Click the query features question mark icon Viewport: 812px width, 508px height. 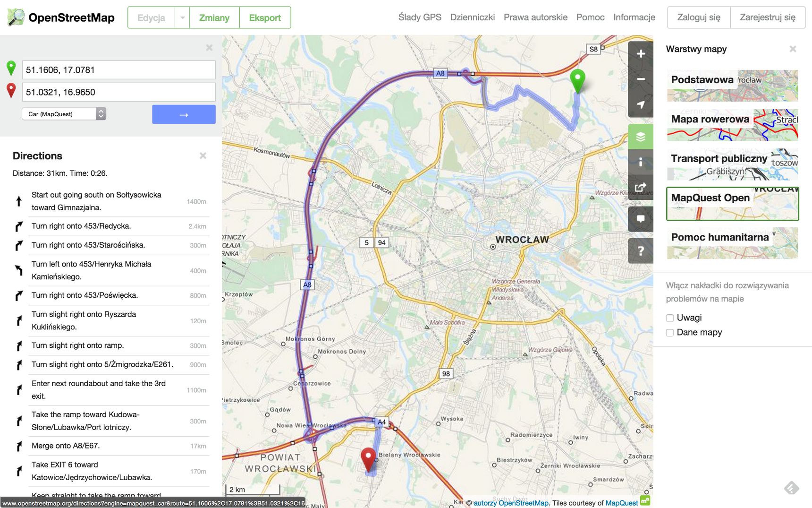click(x=641, y=250)
